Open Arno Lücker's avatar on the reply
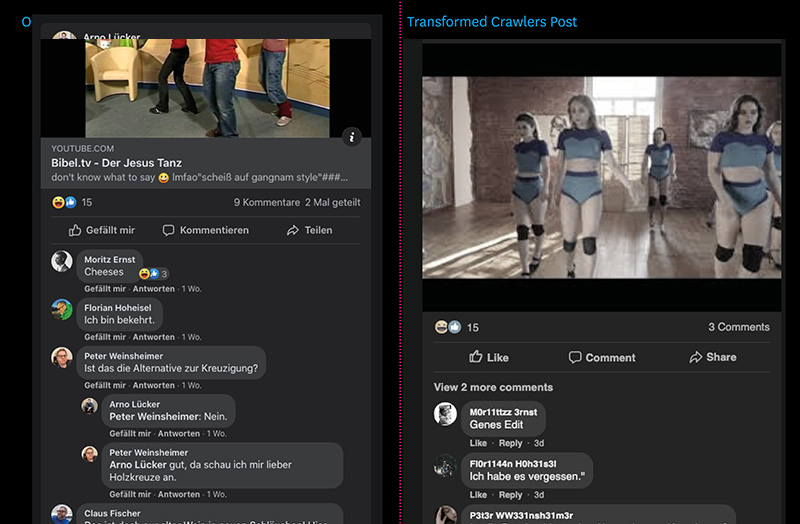This screenshot has height=524, width=800. pyautogui.click(x=90, y=406)
